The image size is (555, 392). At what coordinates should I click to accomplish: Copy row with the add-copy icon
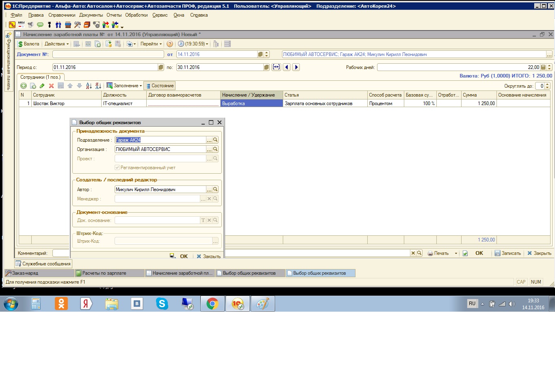(x=33, y=86)
